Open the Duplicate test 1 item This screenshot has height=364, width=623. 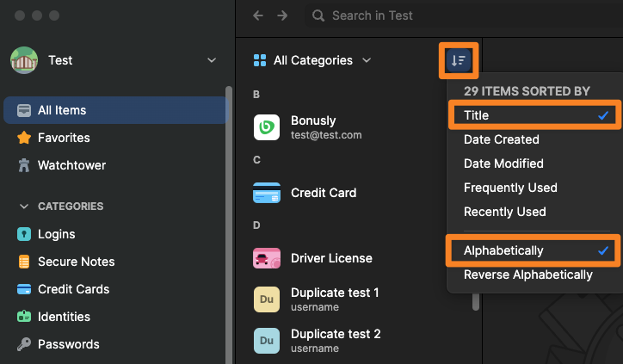point(336,299)
